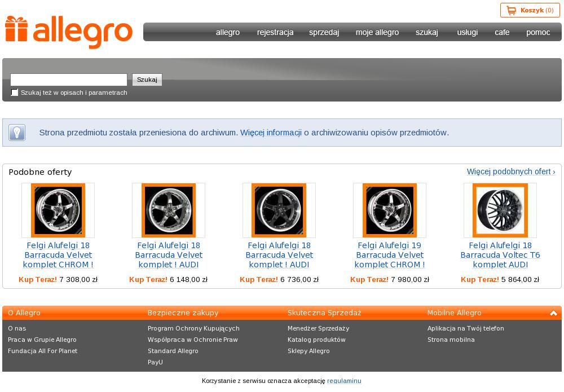Open 'Sklepy Allegro' footer link
This screenshot has height=392, width=564.
[x=309, y=351]
